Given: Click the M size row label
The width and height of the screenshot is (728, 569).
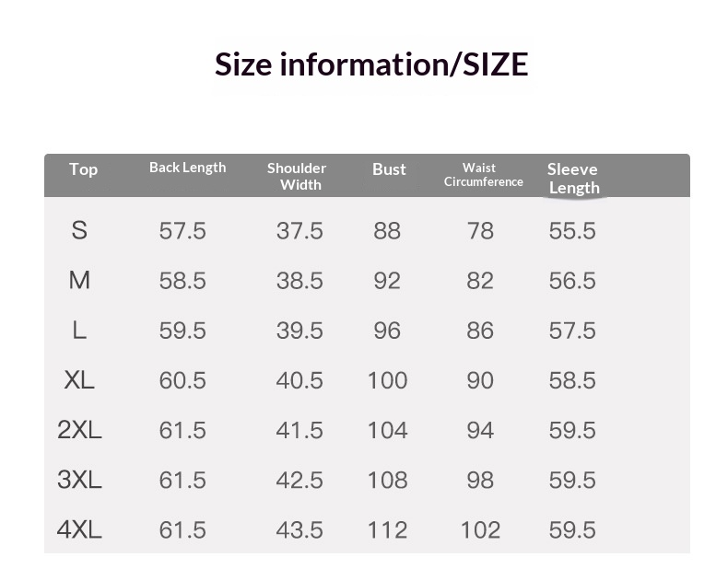Looking at the screenshot, I should [79, 280].
